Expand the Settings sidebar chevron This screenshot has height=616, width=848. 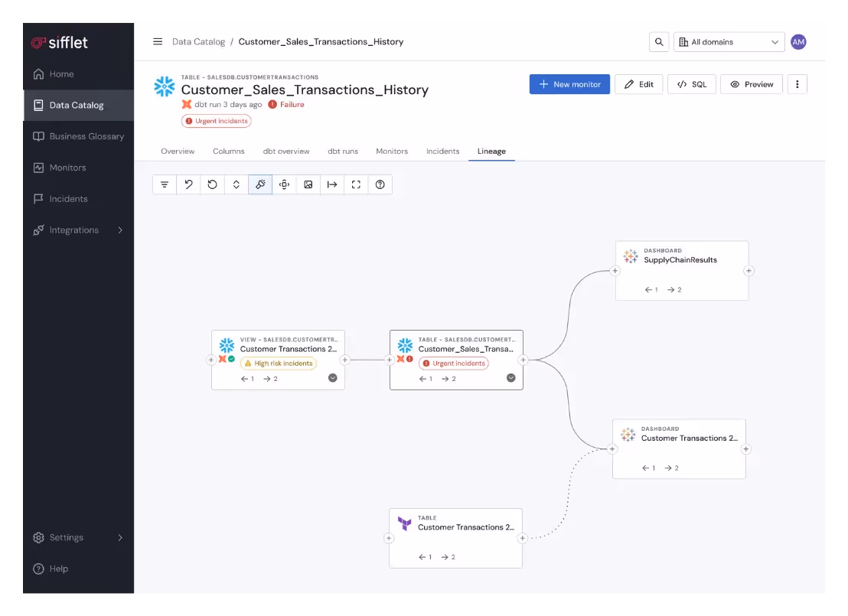click(x=120, y=538)
